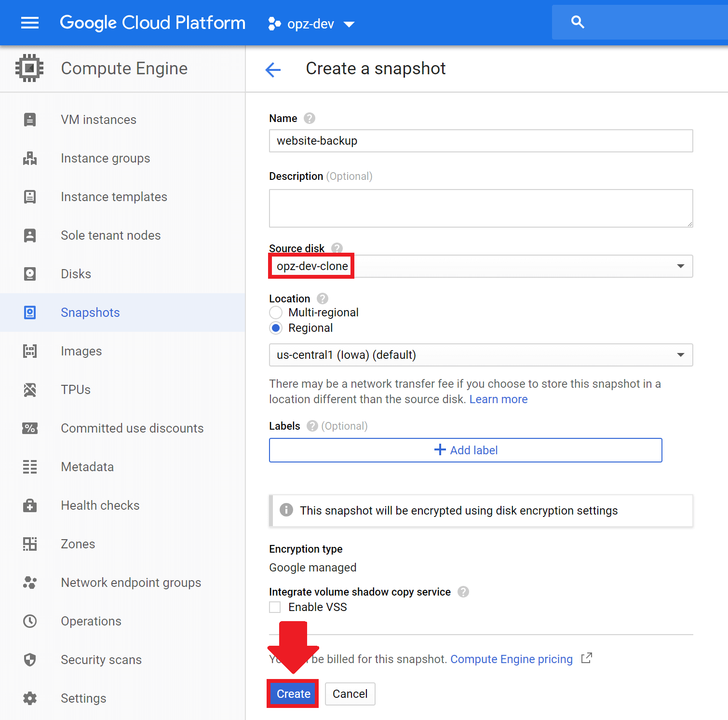Viewport: 728px width, 720px height.
Task: Click the external link icon after pricing
Action: (x=587, y=658)
